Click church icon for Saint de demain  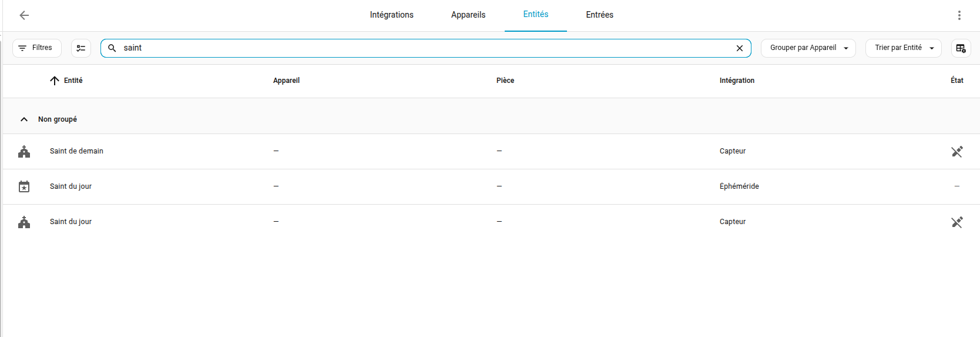tap(24, 152)
